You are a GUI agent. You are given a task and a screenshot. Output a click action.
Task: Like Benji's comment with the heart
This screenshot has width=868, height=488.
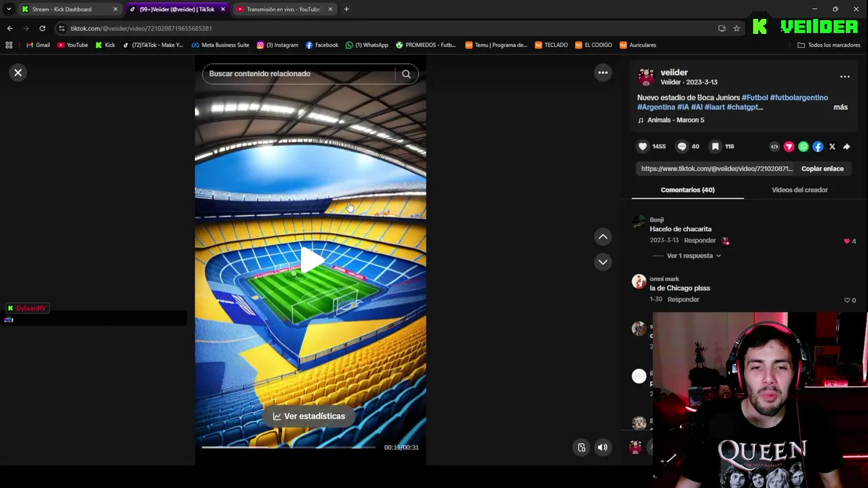[846, 241]
